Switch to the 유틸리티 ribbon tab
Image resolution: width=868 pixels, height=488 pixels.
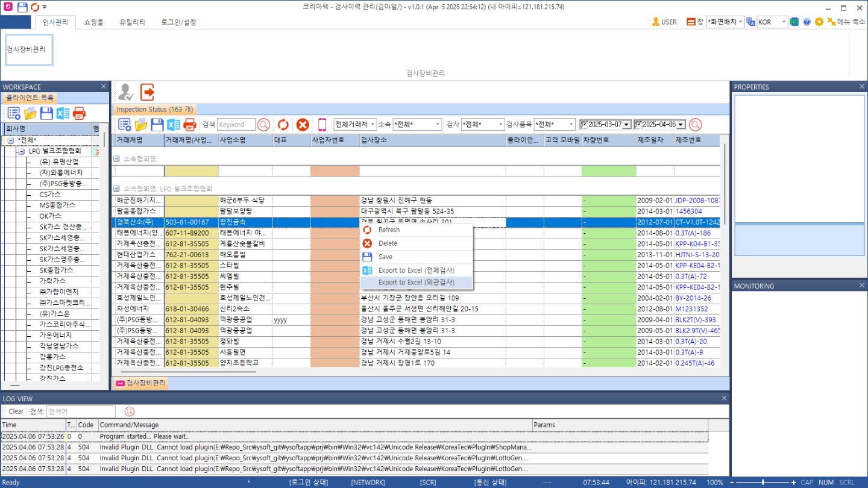(132, 22)
